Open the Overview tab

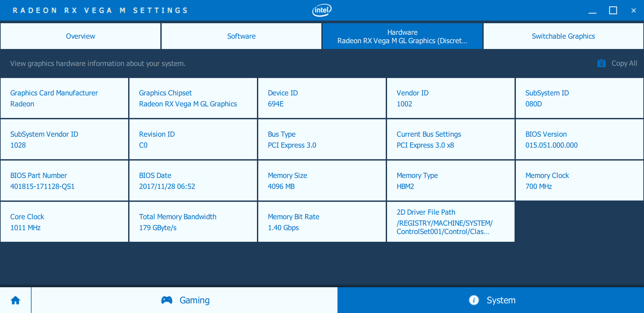coord(80,36)
